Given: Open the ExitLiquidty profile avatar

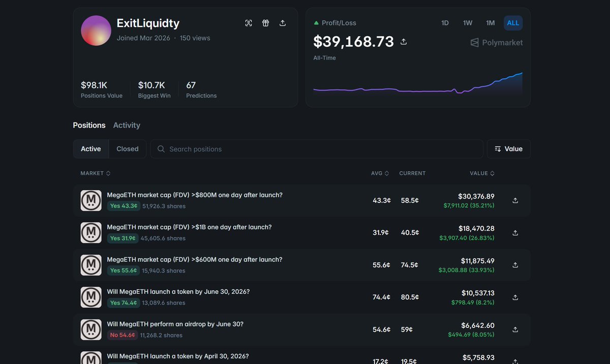Looking at the screenshot, I should tap(96, 30).
